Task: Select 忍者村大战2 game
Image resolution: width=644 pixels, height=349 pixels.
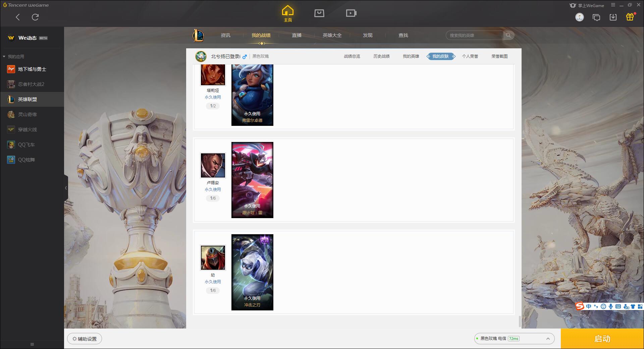Action: (x=32, y=84)
